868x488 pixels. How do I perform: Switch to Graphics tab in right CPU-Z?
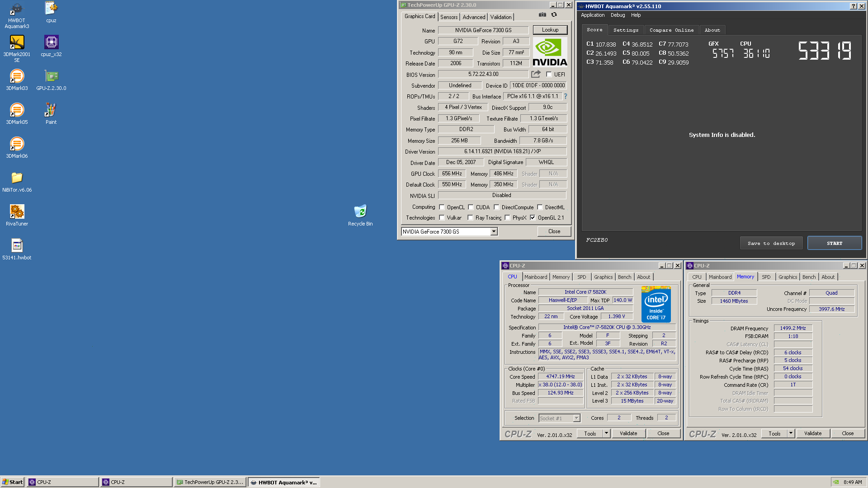click(788, 277)
